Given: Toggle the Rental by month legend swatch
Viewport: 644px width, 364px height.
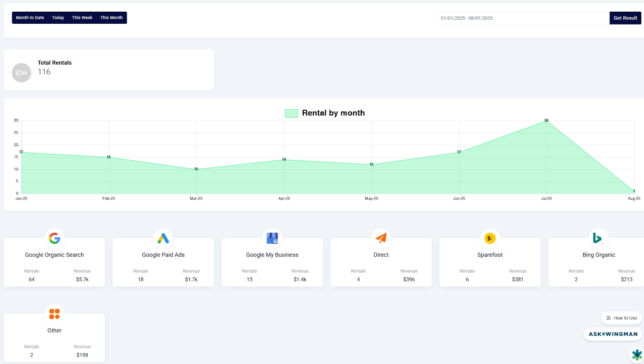Looking at the screenshot, I should click(291, 113).
